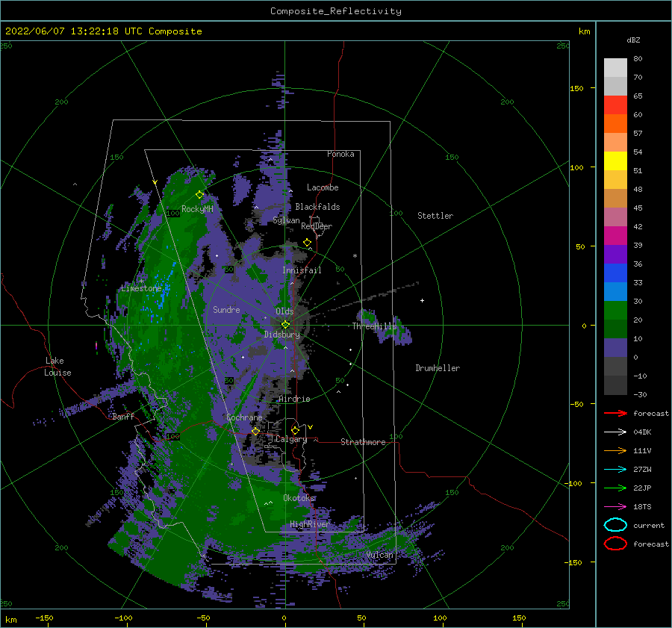The image size is (672, 628).
Task: Click the Calgary city label
Action: click(x=291, y=439)
